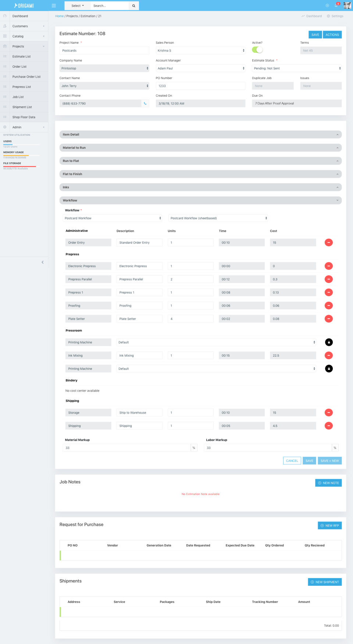Click the CANCEL button in the workflow
353x644 pixels.
point(292,461)
